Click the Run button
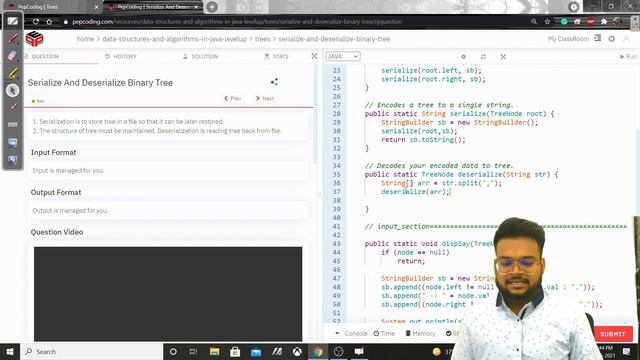Image resolution: width=640 pixels, height=360 pixels. click(628, 56)
